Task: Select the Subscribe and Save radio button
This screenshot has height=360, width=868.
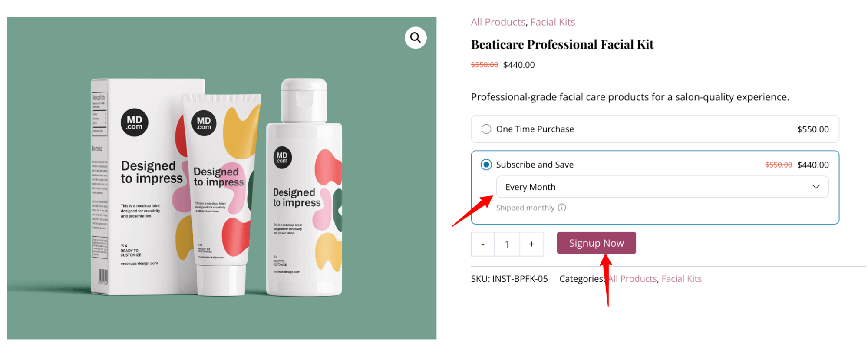Action: pyautogui.click(x=486, y=165)
